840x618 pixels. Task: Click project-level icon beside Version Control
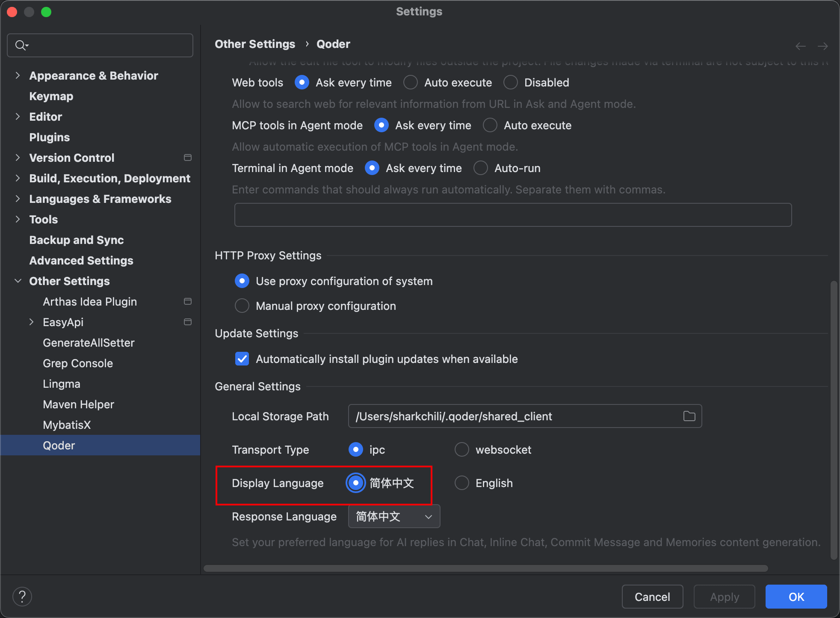[x=187, y=157]
